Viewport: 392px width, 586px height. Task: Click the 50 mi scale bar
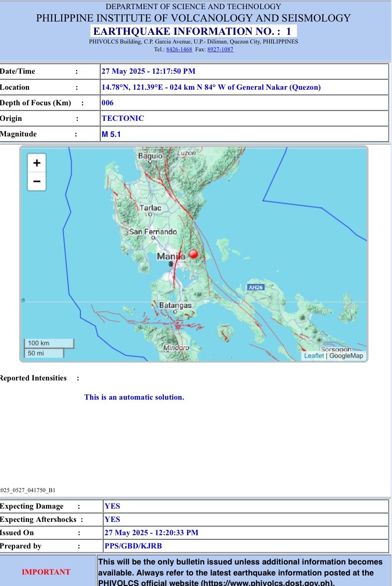43,353
